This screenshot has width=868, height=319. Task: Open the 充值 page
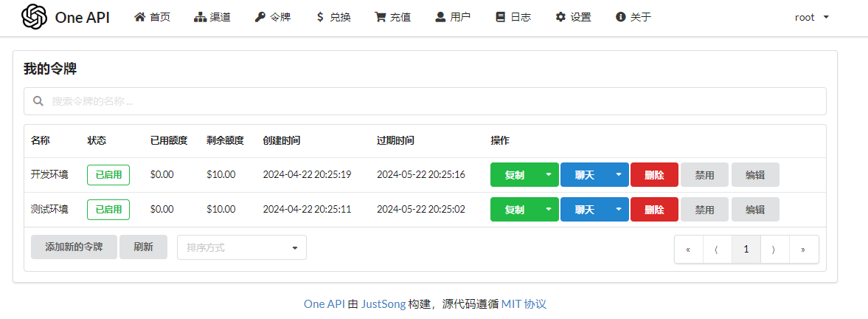click(x=393, y=17)
